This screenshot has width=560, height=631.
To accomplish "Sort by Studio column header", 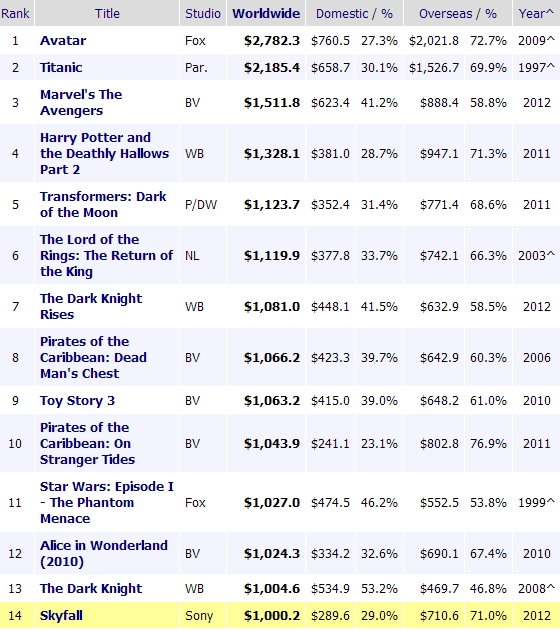I will [203, 13].
